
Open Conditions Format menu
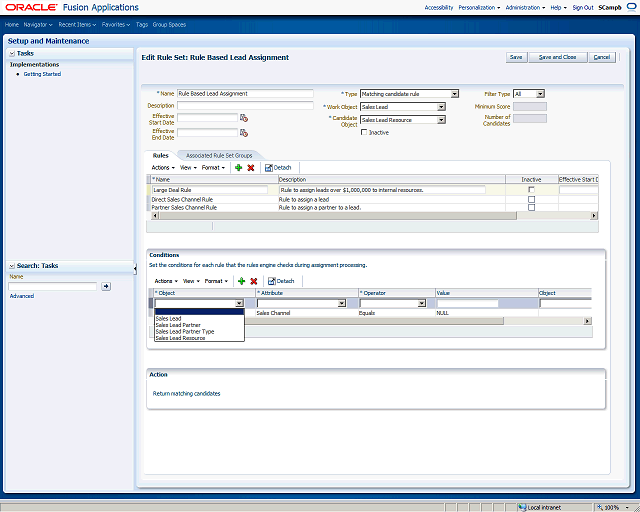pos(216,281)
